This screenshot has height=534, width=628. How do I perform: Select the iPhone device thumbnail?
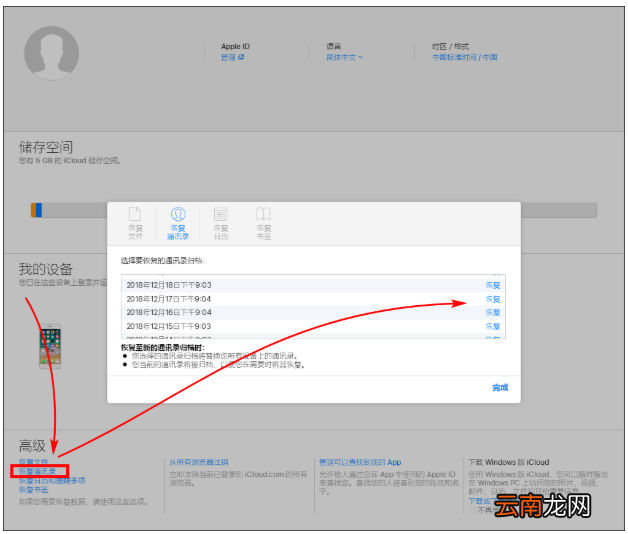click(50, 346)
